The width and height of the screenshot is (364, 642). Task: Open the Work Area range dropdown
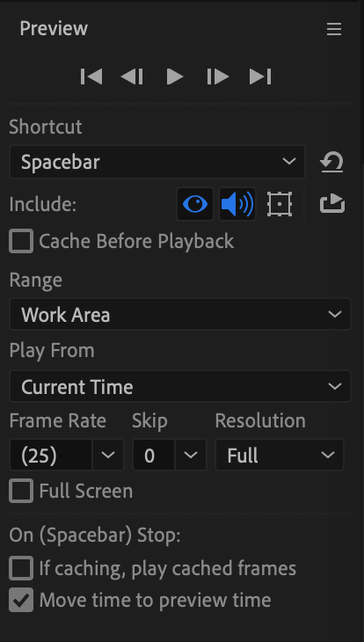click(180, 315)
